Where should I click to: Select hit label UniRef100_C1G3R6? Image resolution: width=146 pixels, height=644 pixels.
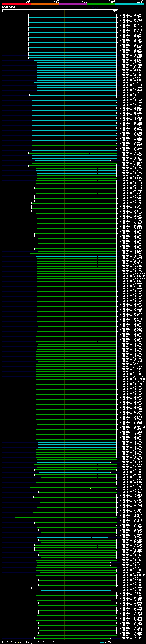pyautogui.click(x=131, y=638)
